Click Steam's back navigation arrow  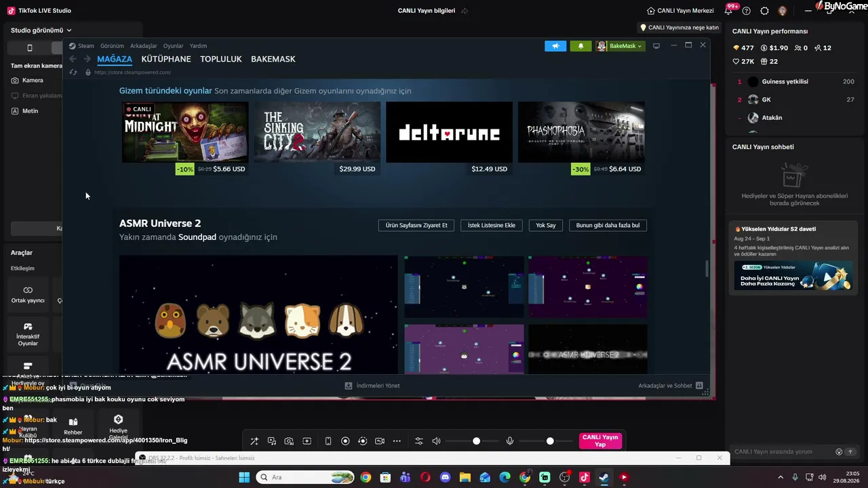pyautogui.click(x=73, y=59)
